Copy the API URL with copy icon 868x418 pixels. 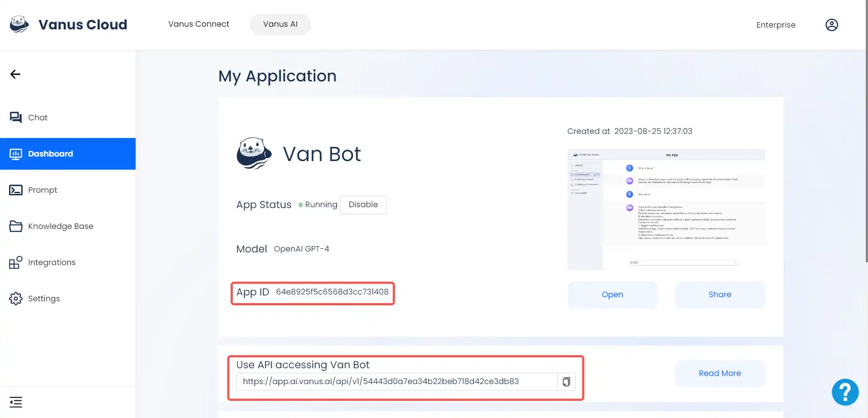click(x=566, y=382)
